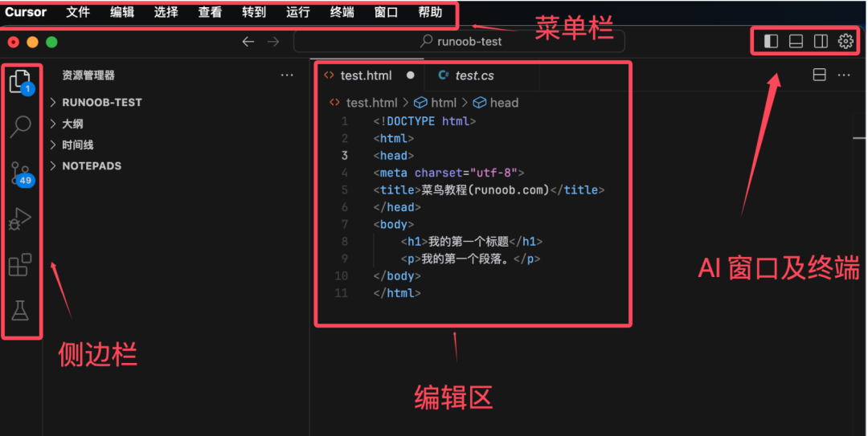Open Run and Debug icon in activity bar
The width and height of the screenshot is (868, 436).
(x=20, y=218)
